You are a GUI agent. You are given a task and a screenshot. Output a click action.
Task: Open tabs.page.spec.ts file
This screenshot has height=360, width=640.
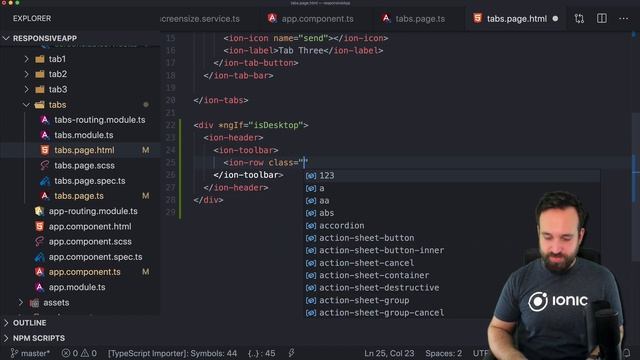coord(90,181)
